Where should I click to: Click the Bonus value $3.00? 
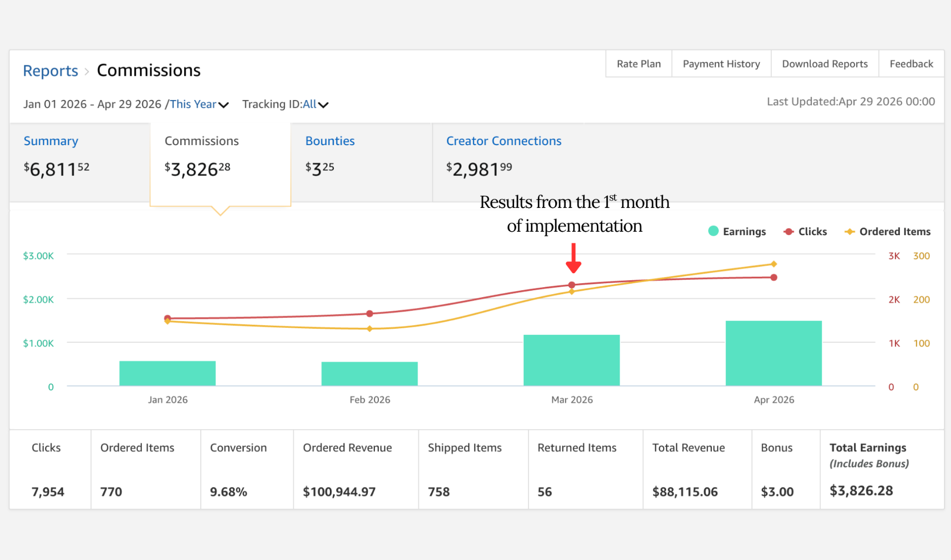pyautogui.click(x=777, y=492)
